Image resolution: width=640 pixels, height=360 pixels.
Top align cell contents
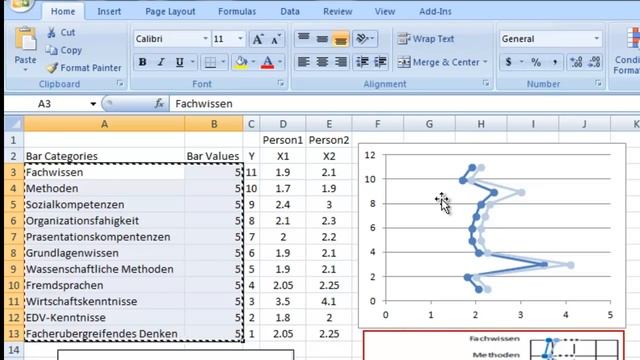pyautogui.click(x=304, y=38)
